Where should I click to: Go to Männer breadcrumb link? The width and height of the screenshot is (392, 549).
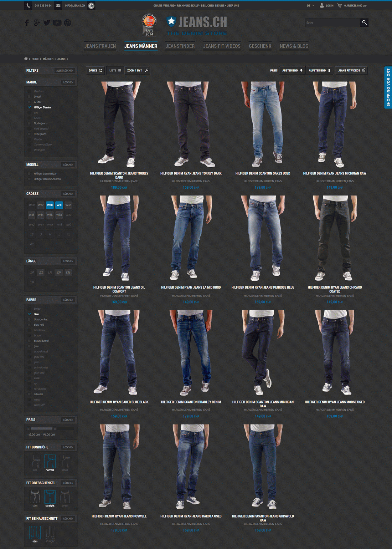48,59
